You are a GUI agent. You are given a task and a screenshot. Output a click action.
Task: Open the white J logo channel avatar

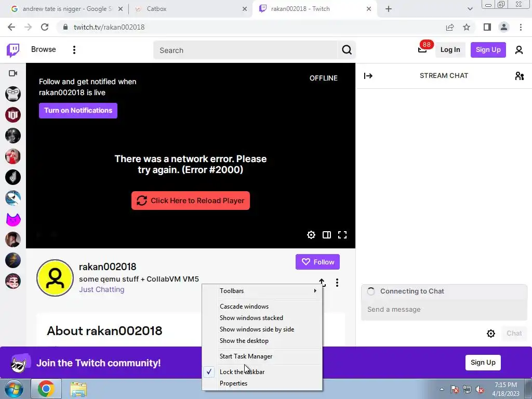[x=13, y=177]
